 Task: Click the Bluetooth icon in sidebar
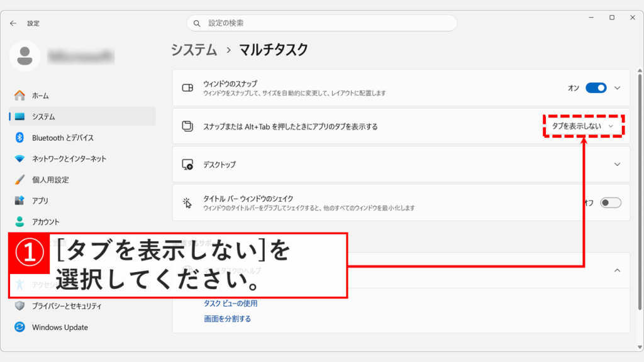coord(19,138)
